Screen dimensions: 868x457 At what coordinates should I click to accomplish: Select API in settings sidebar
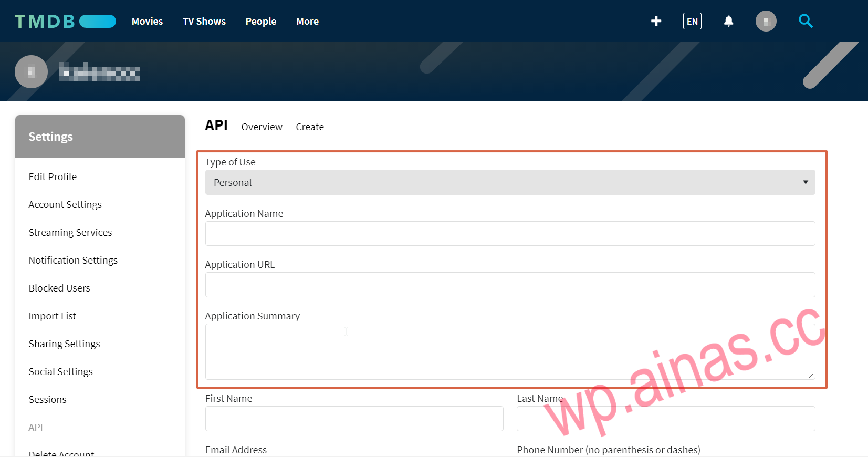pos(36,428)
